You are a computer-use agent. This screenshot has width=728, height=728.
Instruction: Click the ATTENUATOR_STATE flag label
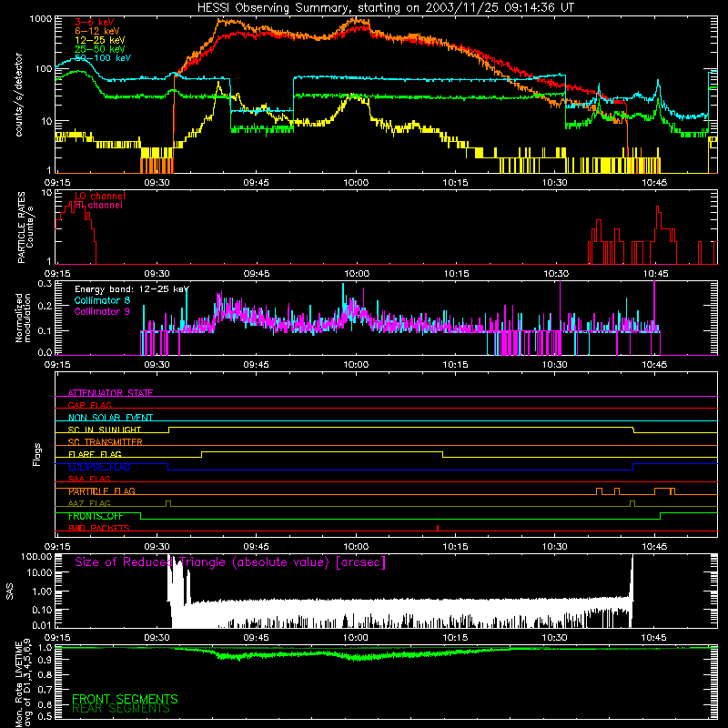110,393
